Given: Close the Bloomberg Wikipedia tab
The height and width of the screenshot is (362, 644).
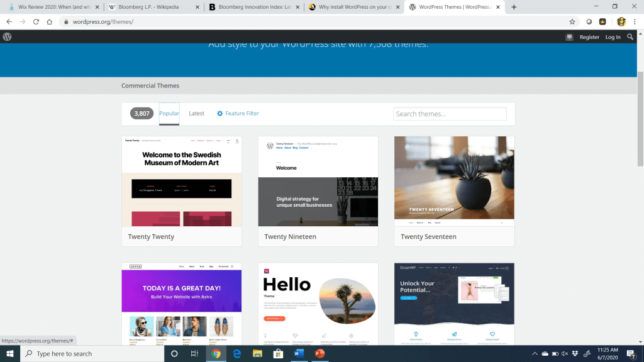Looking at the screenshot, I should [197, 7].
